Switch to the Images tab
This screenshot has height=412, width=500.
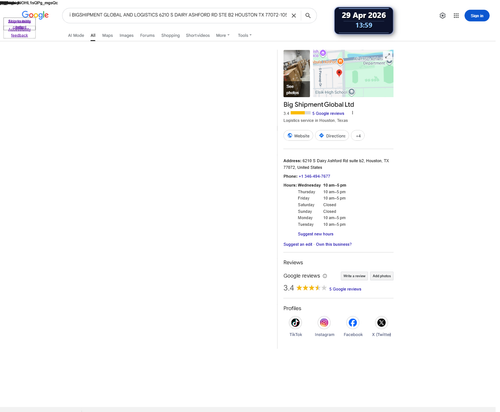point(126,35)
